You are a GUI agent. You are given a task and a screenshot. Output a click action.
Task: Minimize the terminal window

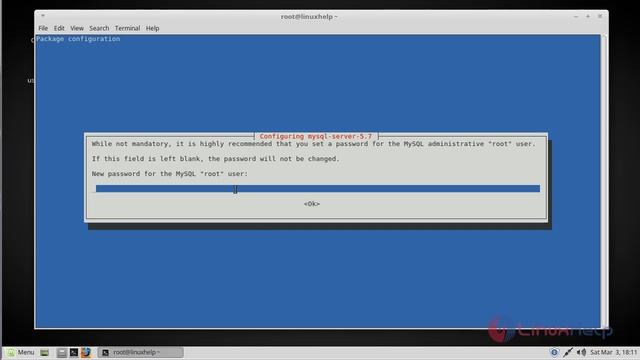(576, 16)
